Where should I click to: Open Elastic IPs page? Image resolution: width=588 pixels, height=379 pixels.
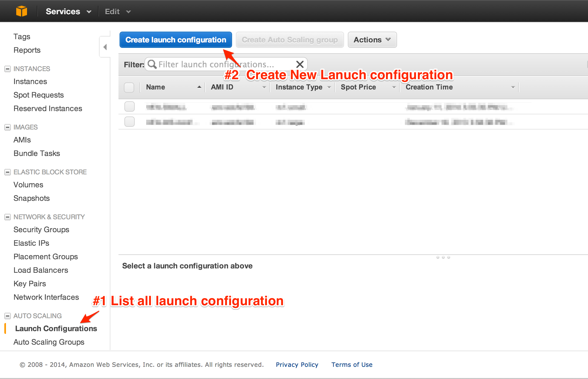pyautogui.click(x=31, y=243)
